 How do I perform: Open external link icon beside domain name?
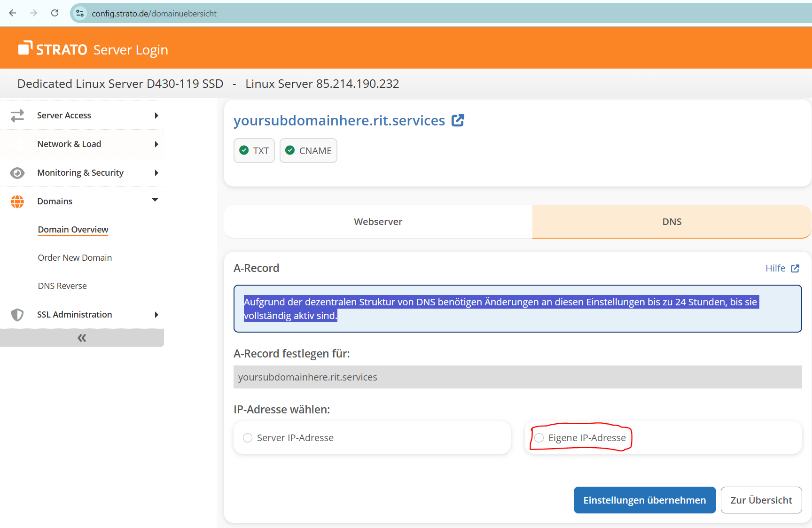tap(458, 121)
